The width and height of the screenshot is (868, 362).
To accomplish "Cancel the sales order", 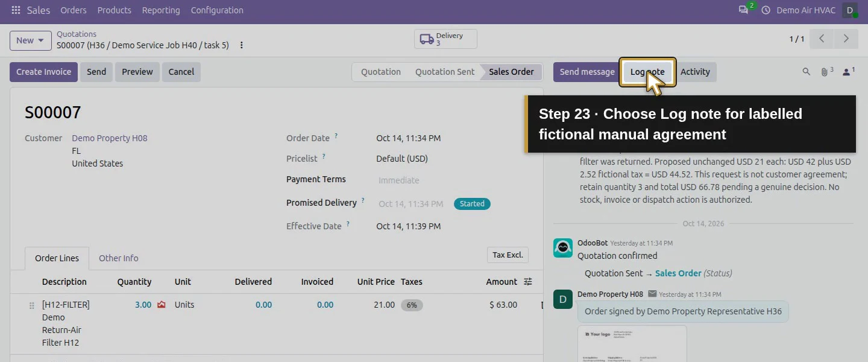I will [x=181, y=72].
